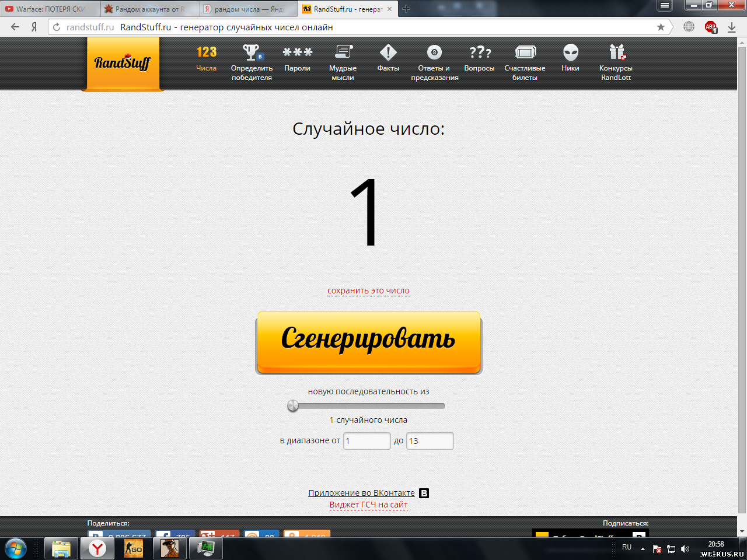The height and width of the screenshot is (560, 747).
Task: Click the сохранить это число link
Action: pos(368,290)
